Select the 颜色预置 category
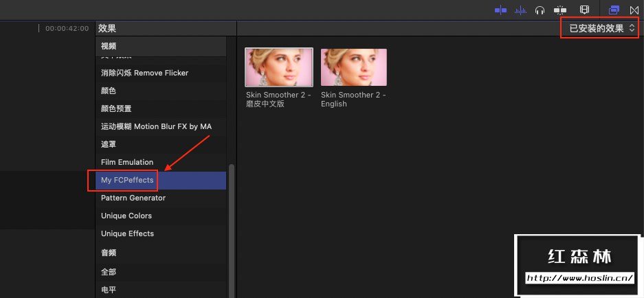 [x=161, y=108]
